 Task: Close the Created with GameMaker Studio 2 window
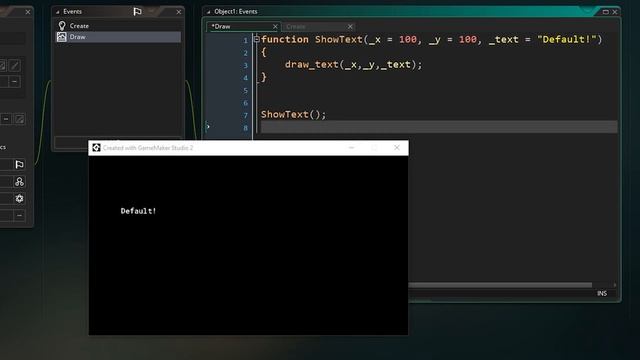tap(397, 147)
